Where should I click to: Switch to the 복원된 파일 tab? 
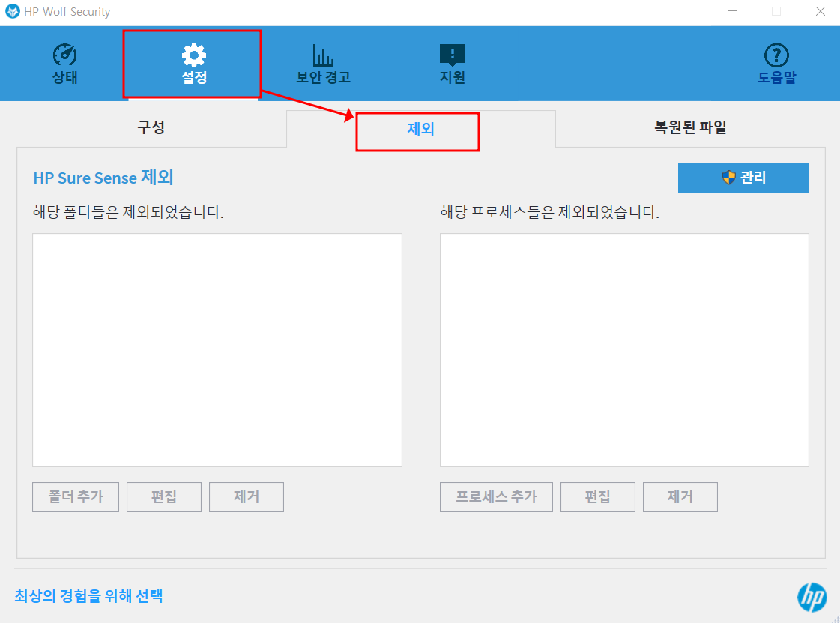(x=690, y=127)
